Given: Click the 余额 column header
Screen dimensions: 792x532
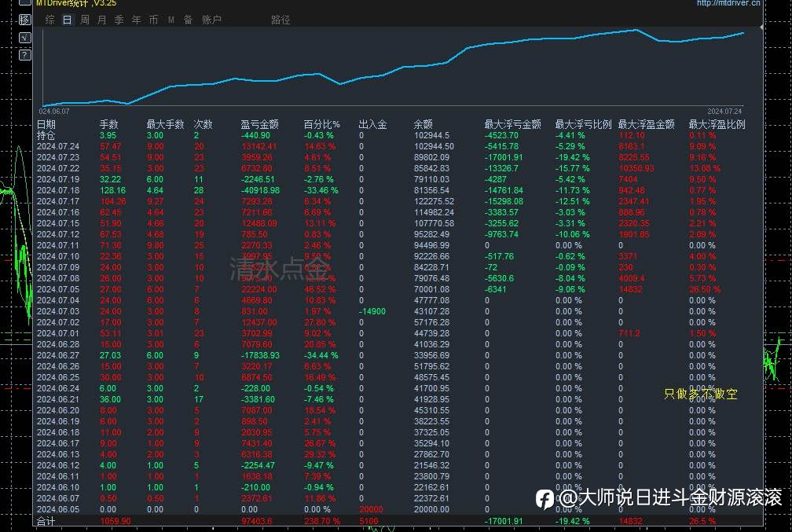Looking at the screenshot, I should point(423,124).
